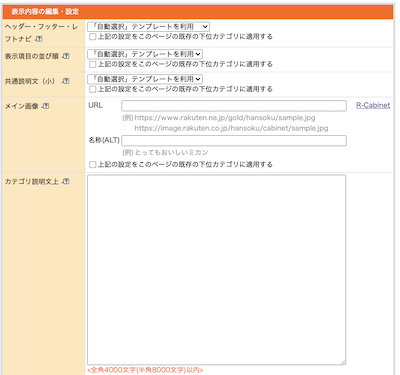
Task: Check apply-to-subcategories box under メイン画像 row
Action: [93, 164]
